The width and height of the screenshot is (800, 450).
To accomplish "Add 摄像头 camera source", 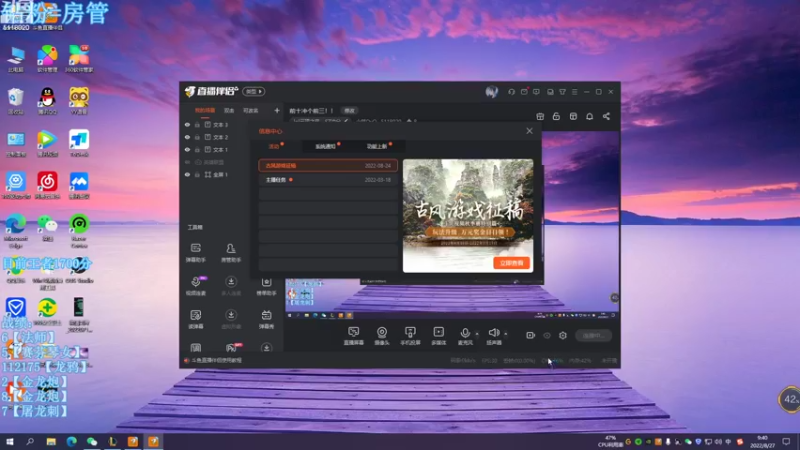I will pyautogui.click(x=382, y=336).
